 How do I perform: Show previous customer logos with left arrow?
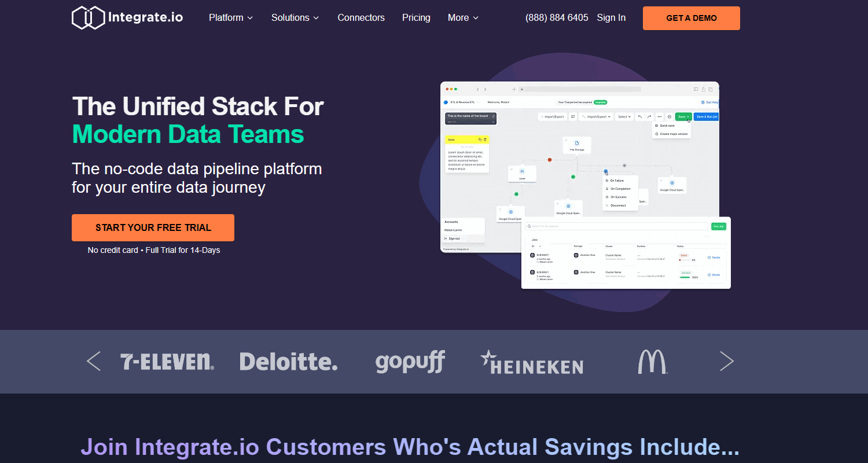[x=93, y=361]
